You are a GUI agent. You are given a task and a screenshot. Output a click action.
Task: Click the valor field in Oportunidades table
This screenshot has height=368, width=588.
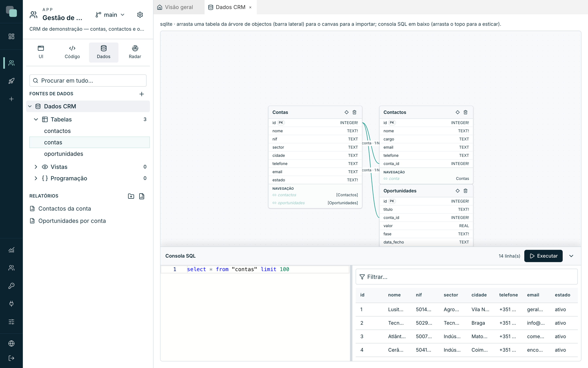(x=426, y=226)
